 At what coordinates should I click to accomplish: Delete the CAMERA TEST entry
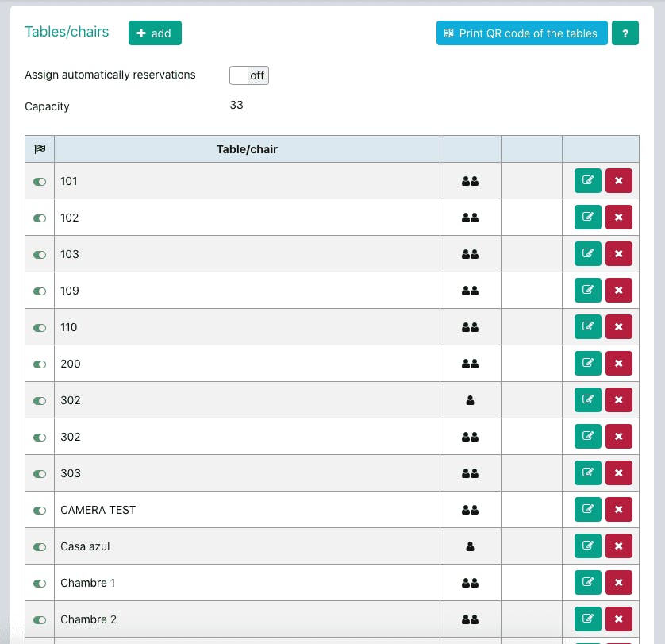tap(619, 509)
